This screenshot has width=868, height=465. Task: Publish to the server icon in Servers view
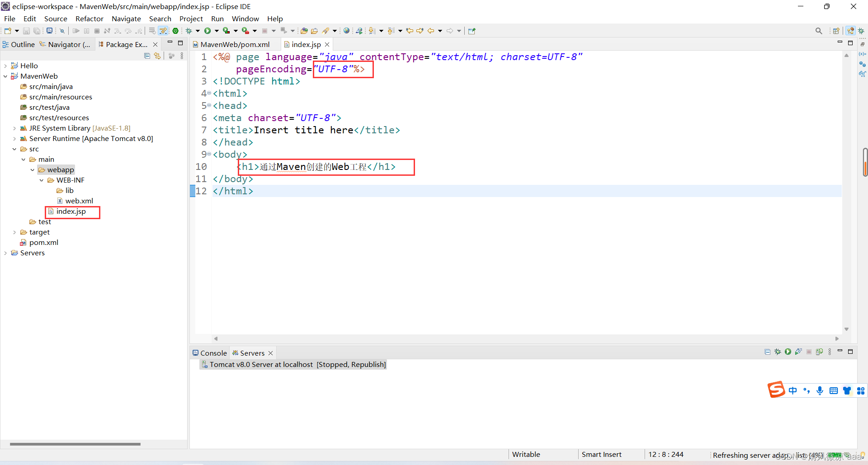click(x=819, y=352)
